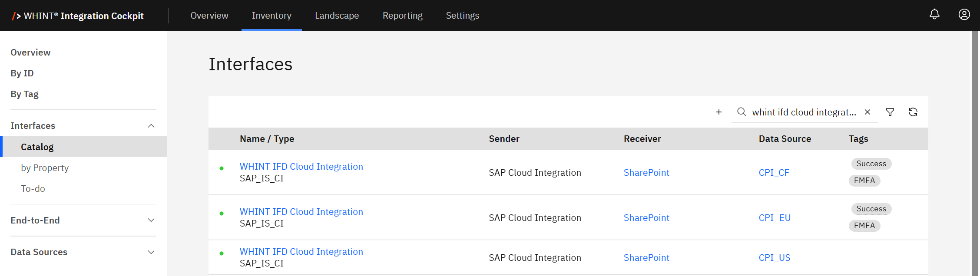Select Overview in the sidebar

(x=30, y=53)
